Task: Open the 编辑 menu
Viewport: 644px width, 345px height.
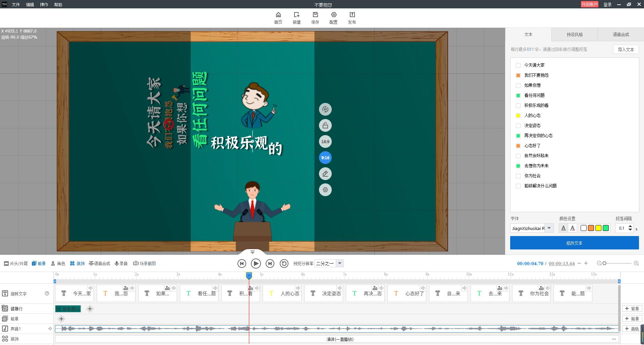Action: pyautogui.click(x=30, y=5)
